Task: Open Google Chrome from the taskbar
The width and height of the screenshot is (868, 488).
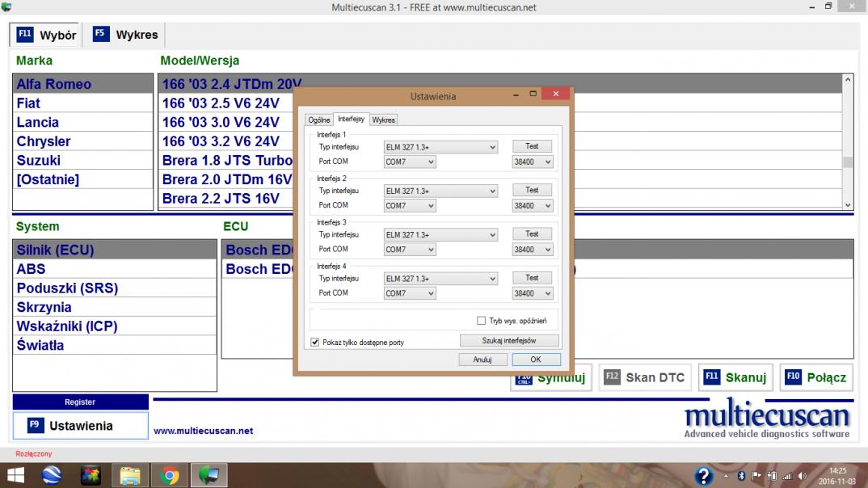Action: click(x=170, y=475)
